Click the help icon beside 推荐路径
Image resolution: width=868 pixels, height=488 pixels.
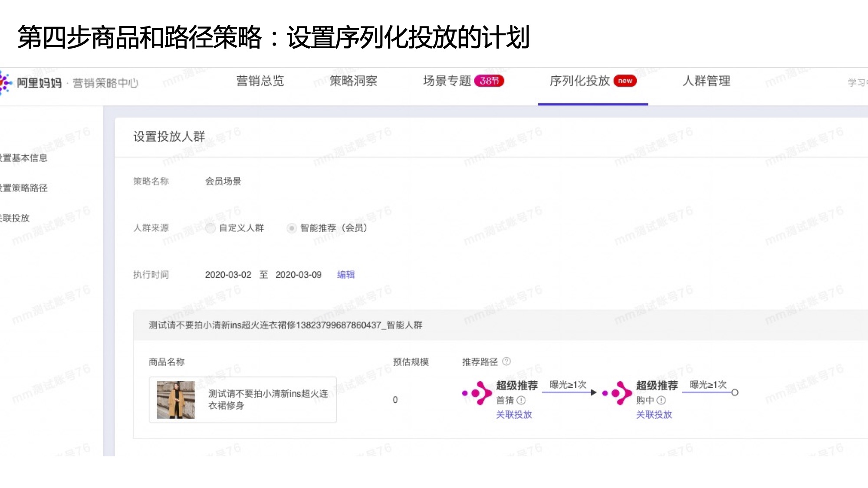506,361
